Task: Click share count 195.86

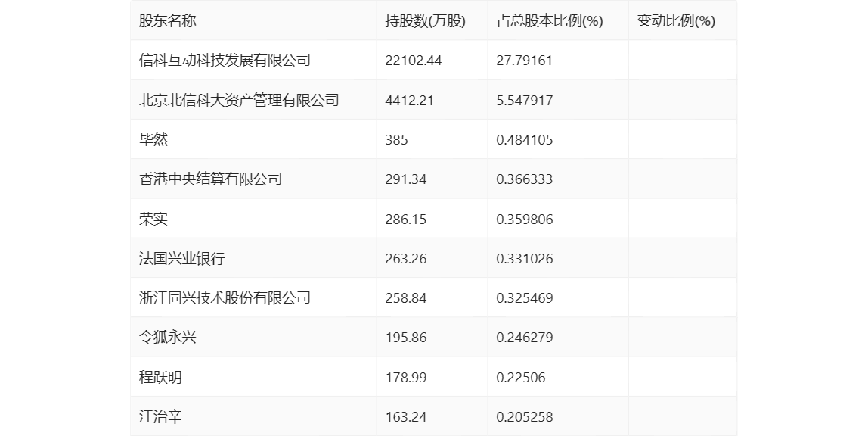Action: click(406, 338)
